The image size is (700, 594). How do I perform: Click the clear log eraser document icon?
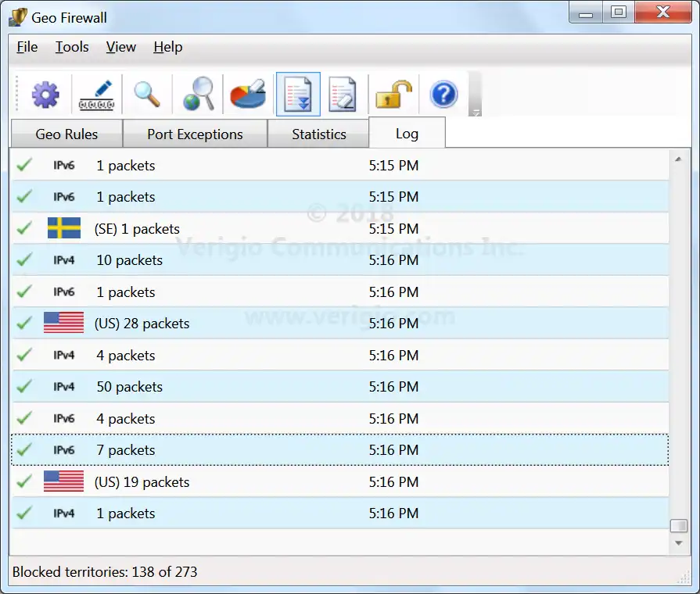(x=343, y=94)
